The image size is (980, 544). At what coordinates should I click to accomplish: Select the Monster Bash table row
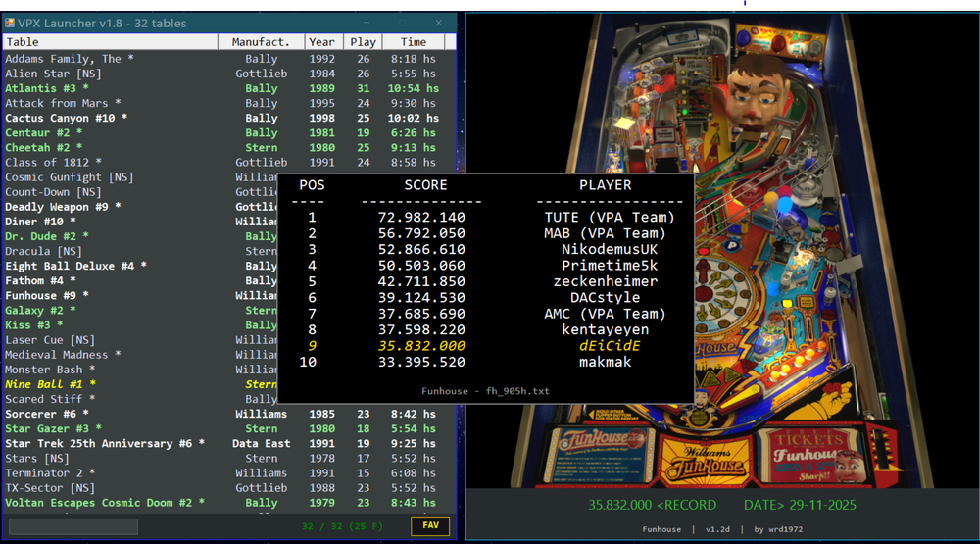tap(140, 370)
